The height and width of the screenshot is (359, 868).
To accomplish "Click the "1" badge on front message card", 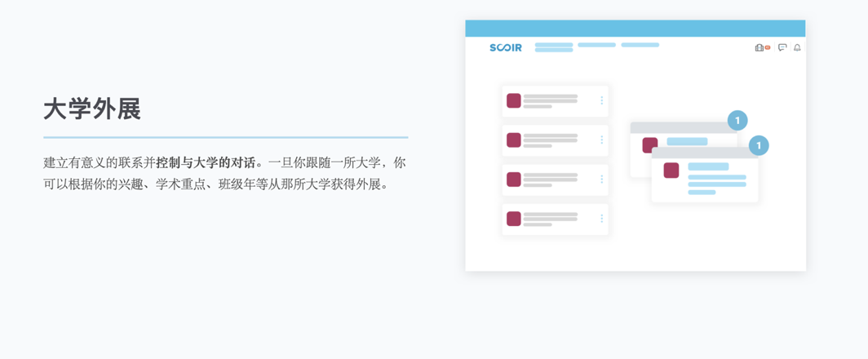I will pyautogui.click(x=759, y=146).
